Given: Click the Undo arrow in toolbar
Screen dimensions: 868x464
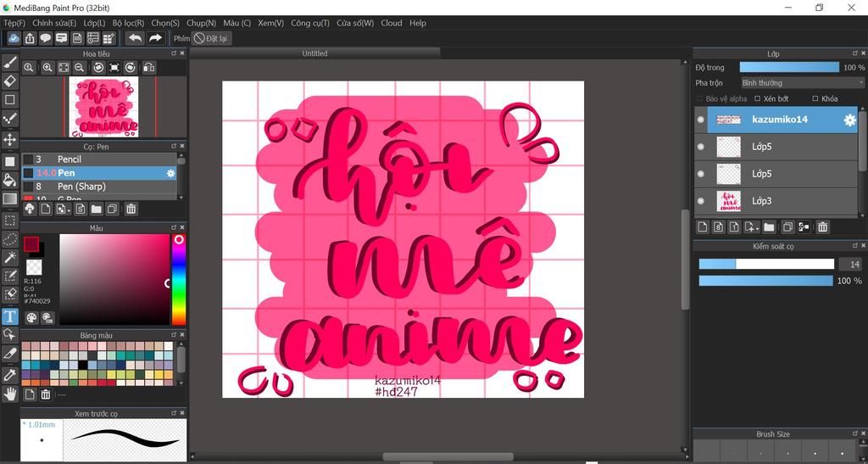Looking at the screenshot, I should point(135,38).
